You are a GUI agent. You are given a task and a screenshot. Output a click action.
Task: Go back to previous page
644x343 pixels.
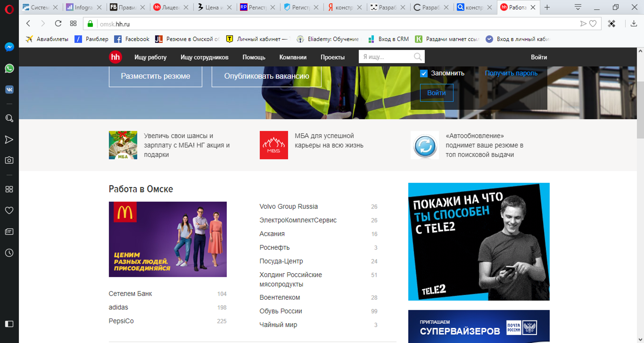pos(29,23)
